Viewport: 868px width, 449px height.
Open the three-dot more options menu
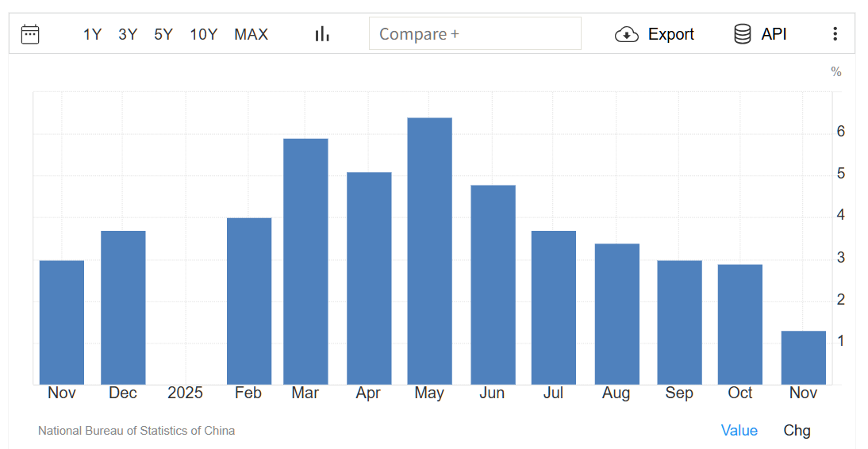click(x=835, y=34)
